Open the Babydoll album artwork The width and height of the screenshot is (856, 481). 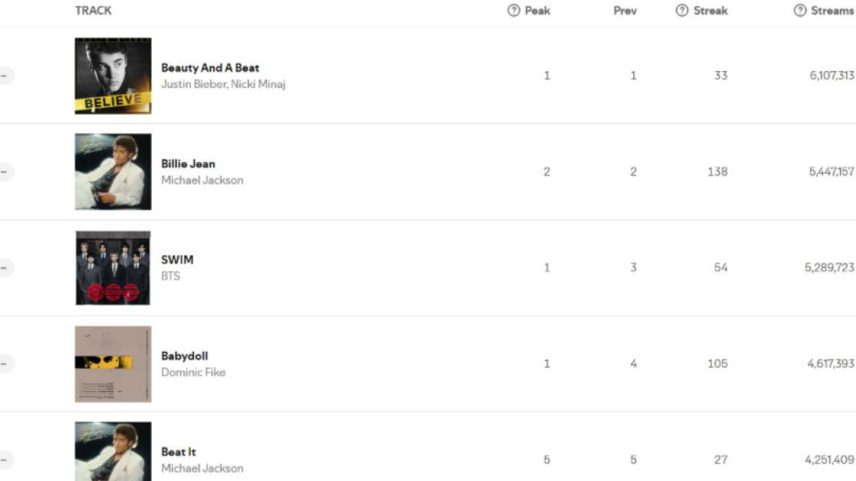(x=113, y=364)
